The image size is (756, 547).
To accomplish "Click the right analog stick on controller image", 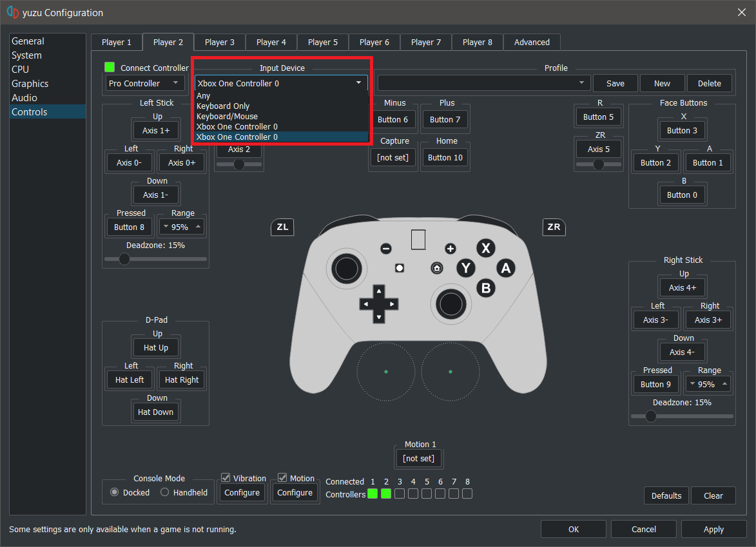I will tap(451, 304).
